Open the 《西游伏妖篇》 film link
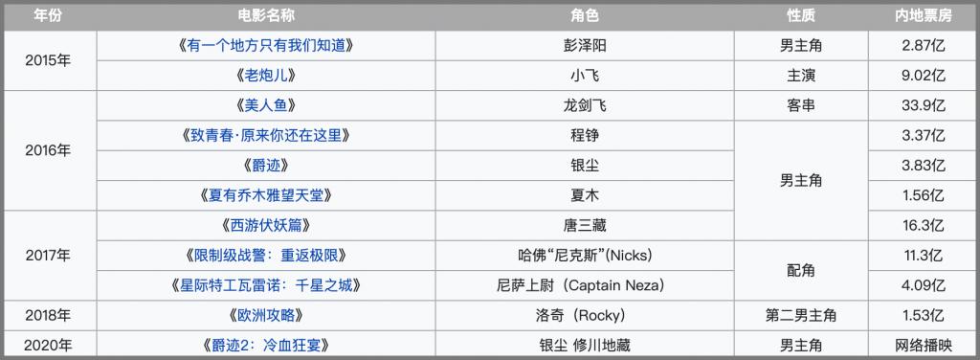 [266, 226]
